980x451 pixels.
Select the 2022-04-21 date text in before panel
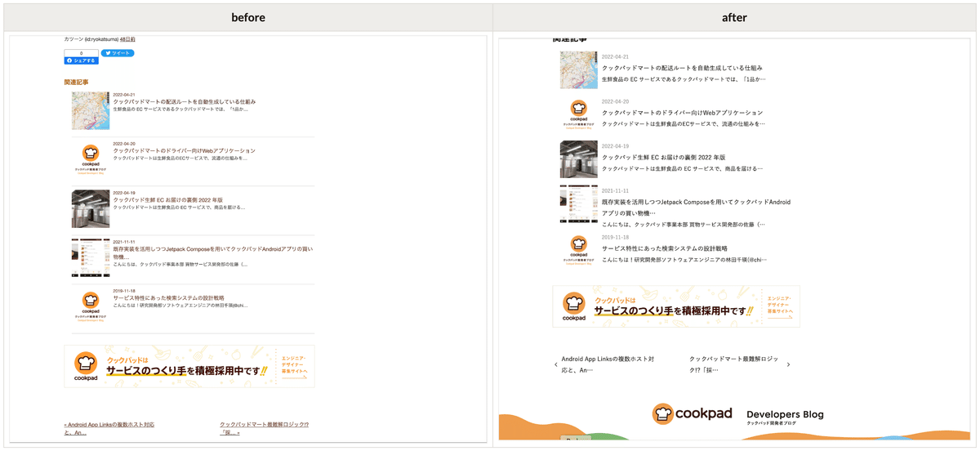[x=124, y=95]
